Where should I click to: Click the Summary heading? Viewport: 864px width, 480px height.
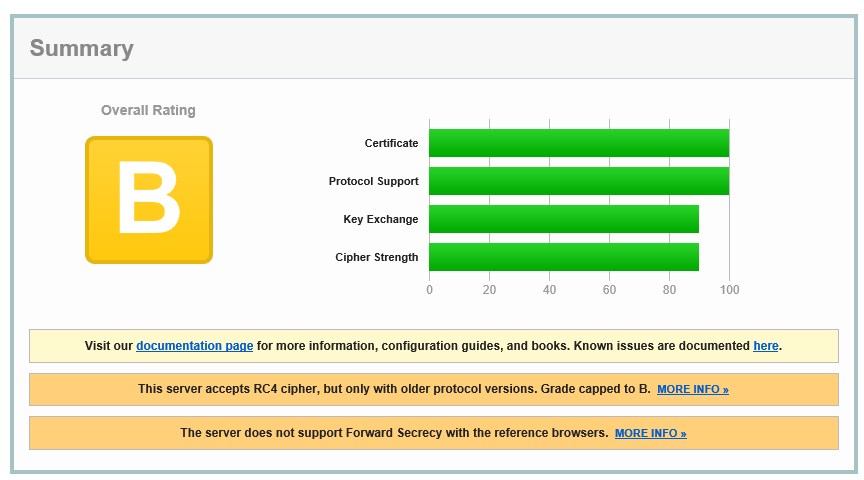(81, 48)
